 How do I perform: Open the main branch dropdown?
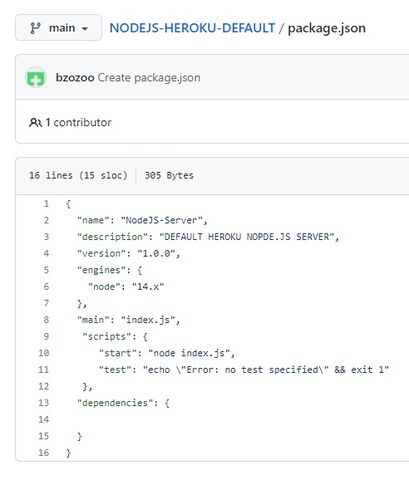point(58,28)
